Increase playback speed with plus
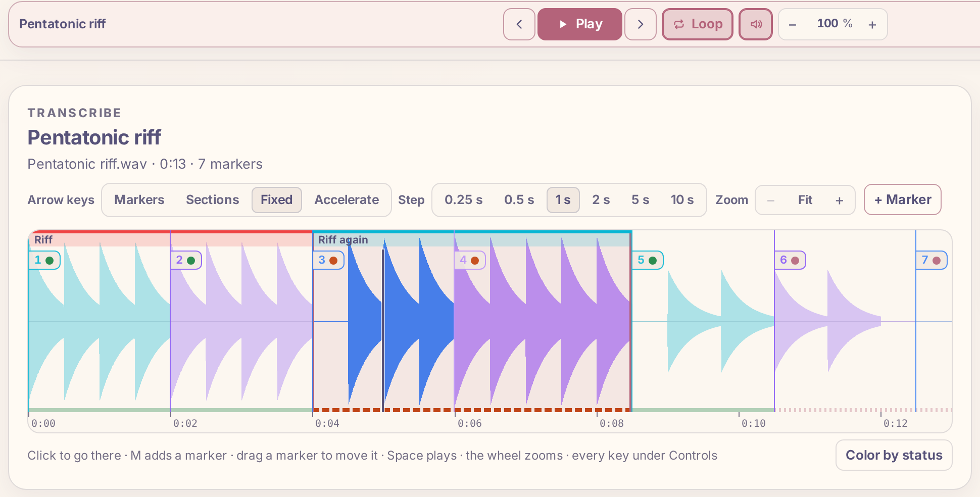 pos(872,24)
